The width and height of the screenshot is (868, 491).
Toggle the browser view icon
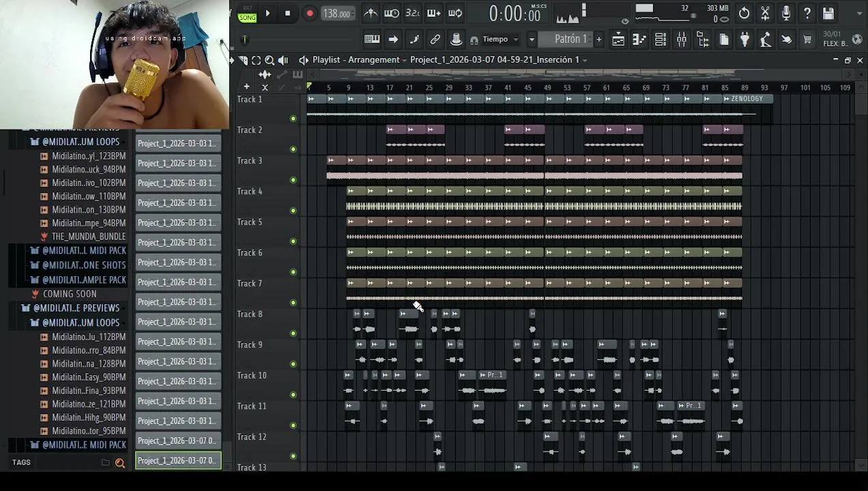click(x=703, y=40)
